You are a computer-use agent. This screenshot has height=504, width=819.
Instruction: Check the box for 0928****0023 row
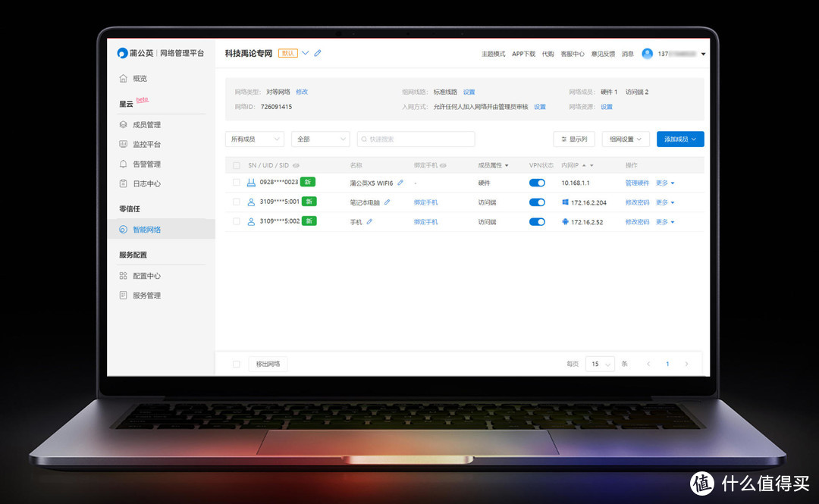coord(236,183)
